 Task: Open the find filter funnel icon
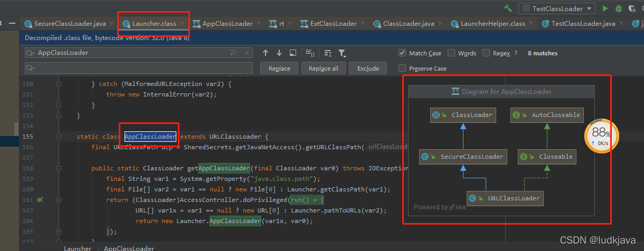click(x=342, y=53)
